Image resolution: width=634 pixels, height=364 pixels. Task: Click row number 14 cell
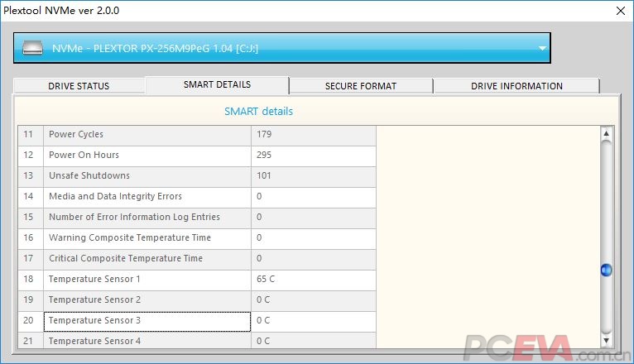point(31,197)
